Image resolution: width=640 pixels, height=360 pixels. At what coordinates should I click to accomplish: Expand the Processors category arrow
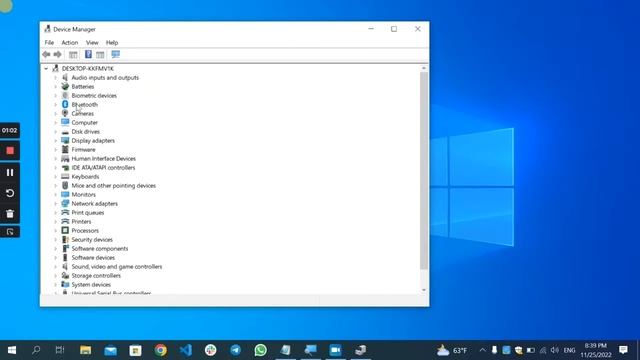[56, 231]
